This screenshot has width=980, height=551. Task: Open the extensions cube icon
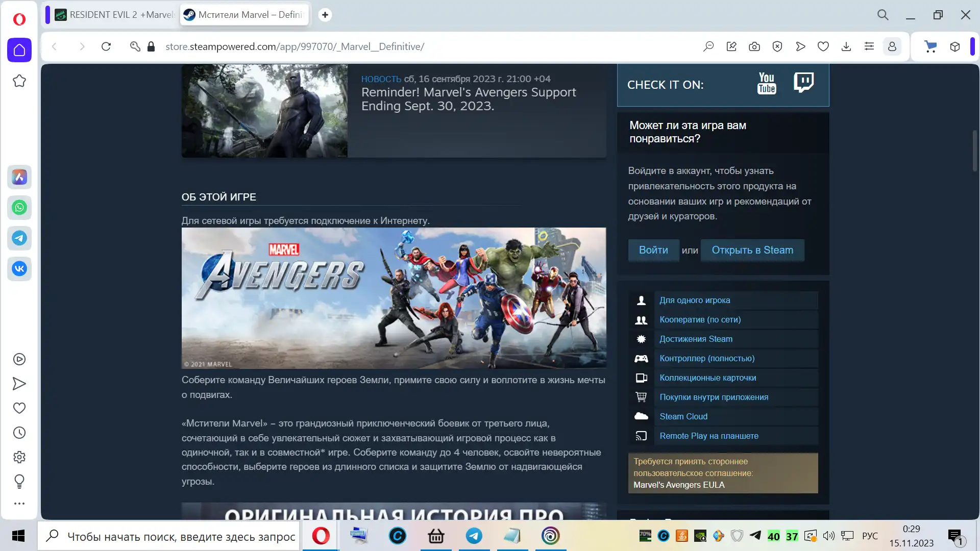(x=955, y=46)
